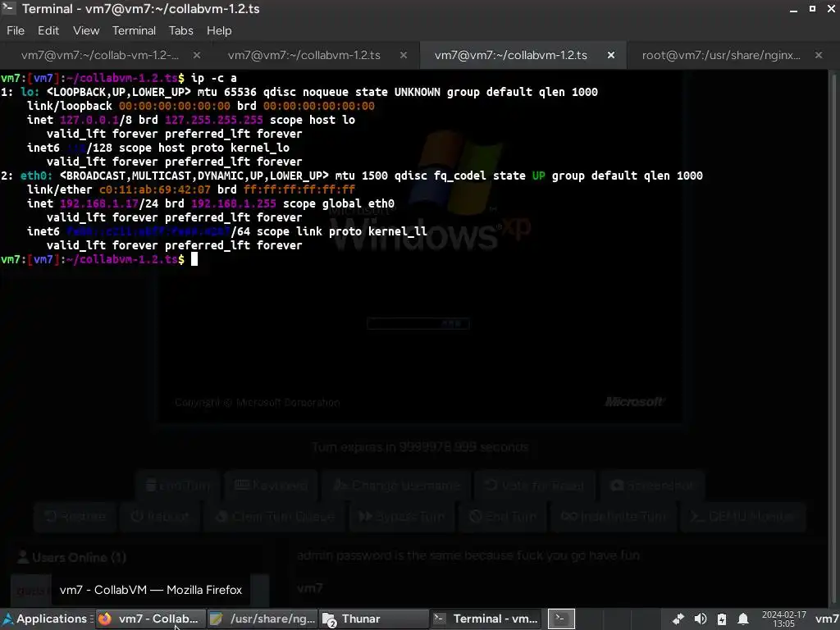Click the IP address 192.168.1.17

[99, 203]
